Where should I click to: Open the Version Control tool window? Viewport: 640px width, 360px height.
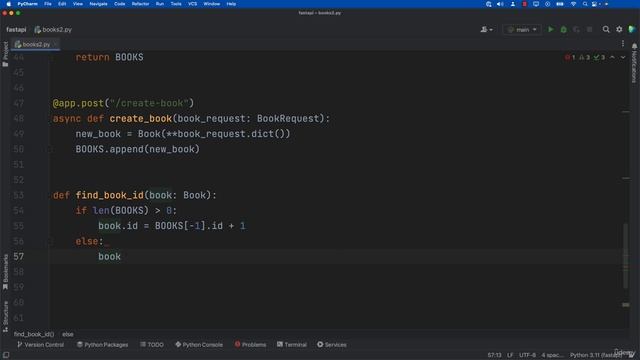pos(40,345)
